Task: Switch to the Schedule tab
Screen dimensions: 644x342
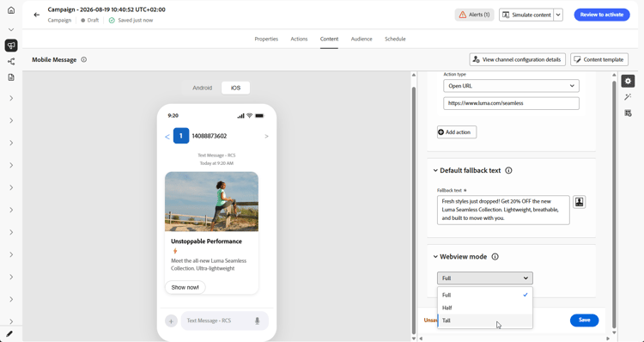Action: point(395,39)
